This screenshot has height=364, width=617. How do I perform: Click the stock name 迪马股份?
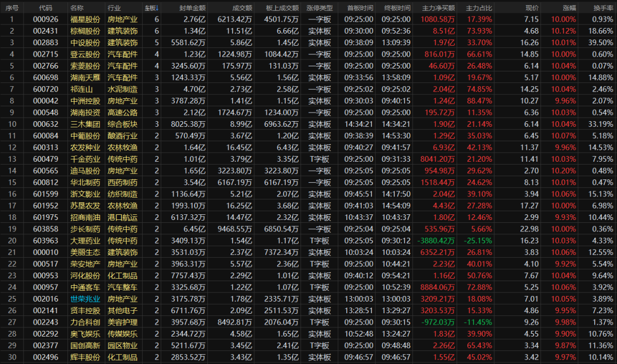click(85, 171)
